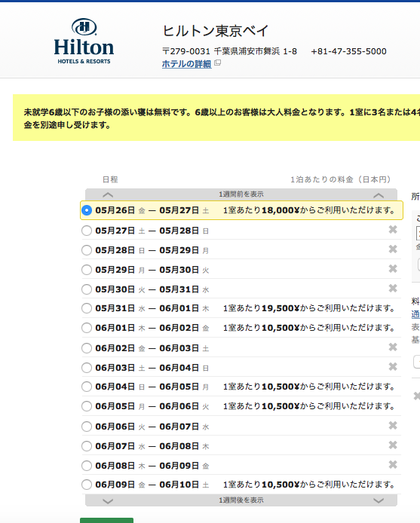Click the left up-chevron on 1週間前を表示 bar
This screenshot has height=523, width=420.
108,194
